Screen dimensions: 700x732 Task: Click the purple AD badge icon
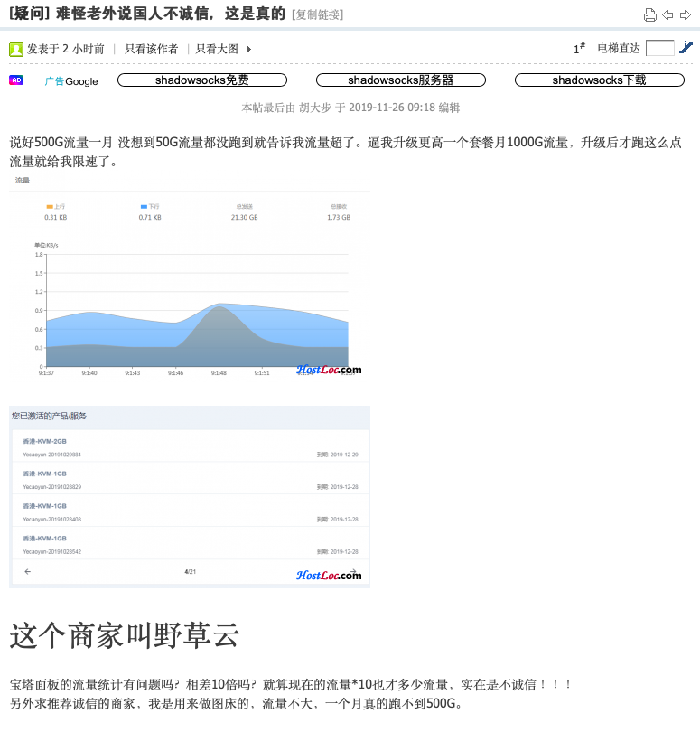click(x=16, y=80)
